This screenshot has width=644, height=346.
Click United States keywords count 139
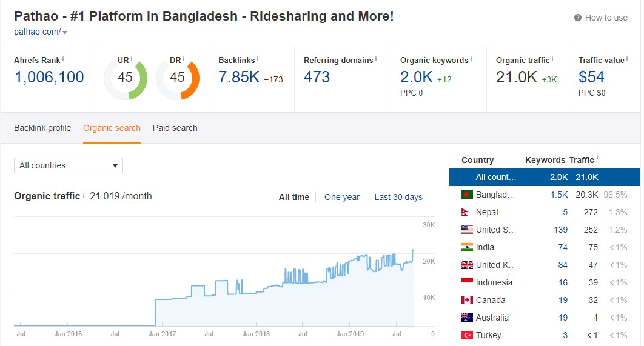(561, 230)
